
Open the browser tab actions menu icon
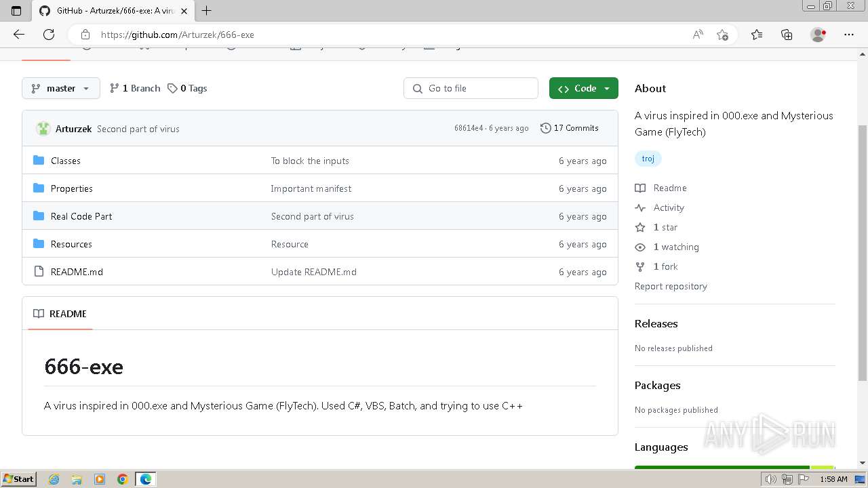16,10
